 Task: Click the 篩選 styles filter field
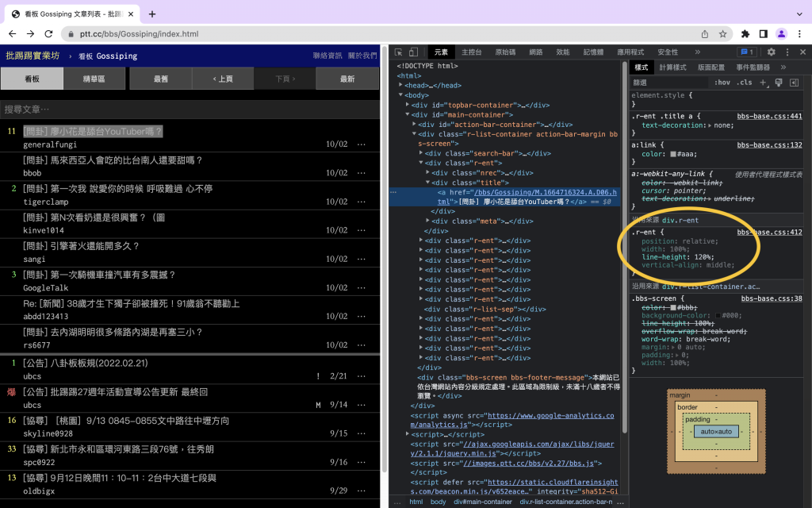(669, 83)
